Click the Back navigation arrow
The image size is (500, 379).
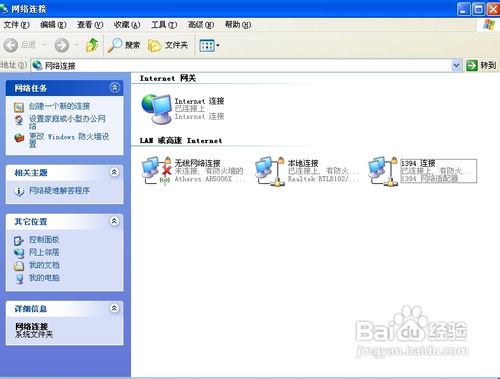click(11, 45)
